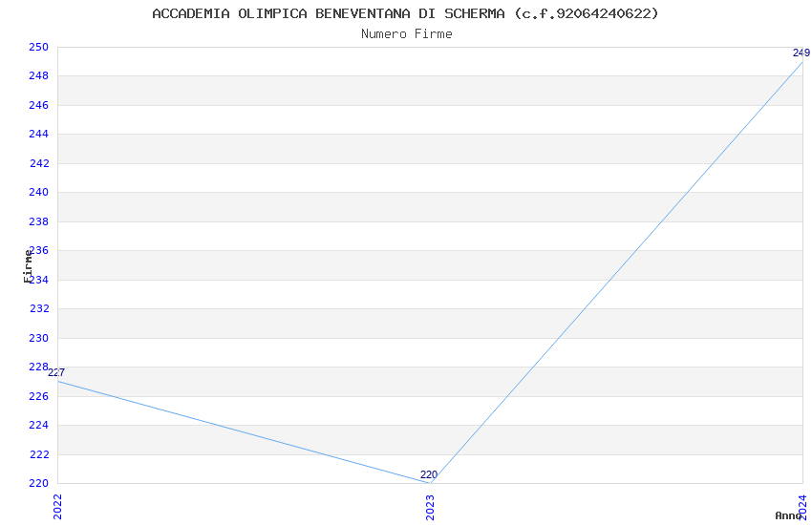Click the y-axis value 220 at the axis bottom
This screenshot has width=812, height=525.
(x=39, y=483)
